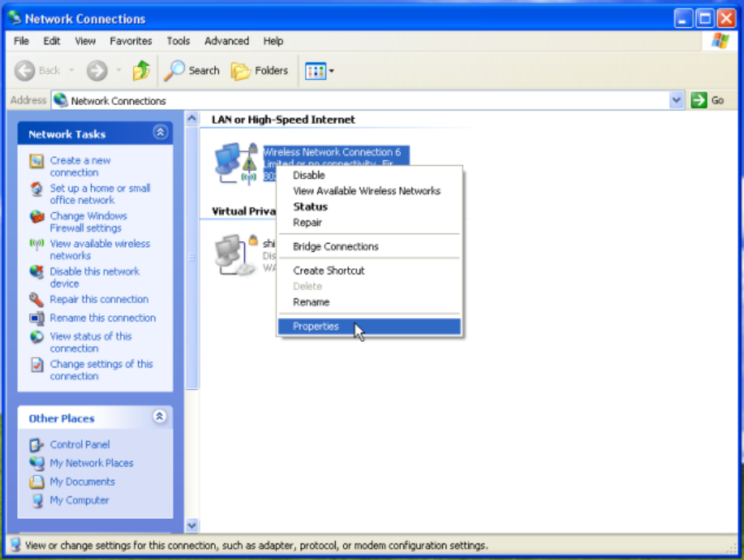
Task: Open My Computer link
Action: 79,500
